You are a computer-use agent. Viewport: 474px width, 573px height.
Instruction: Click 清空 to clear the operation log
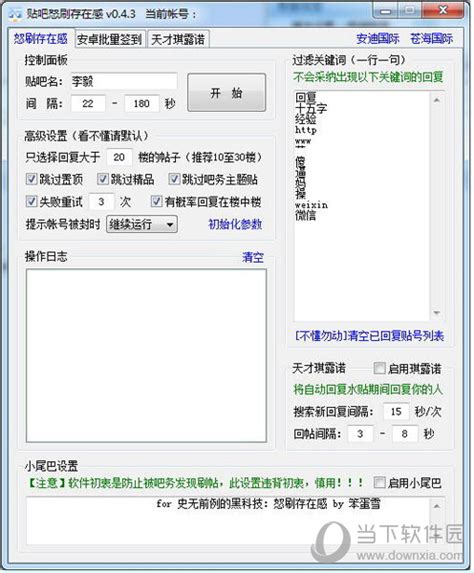[x=253, y=257]
